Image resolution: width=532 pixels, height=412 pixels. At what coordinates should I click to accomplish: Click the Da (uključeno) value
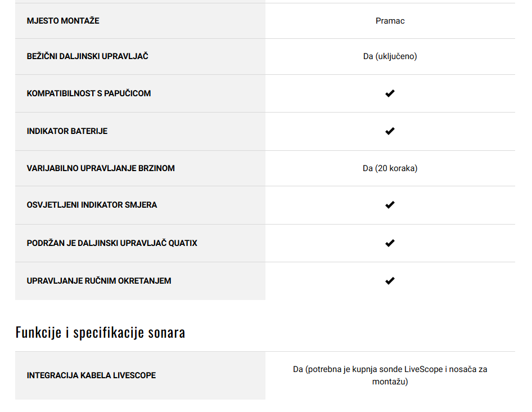coord(390,56)
